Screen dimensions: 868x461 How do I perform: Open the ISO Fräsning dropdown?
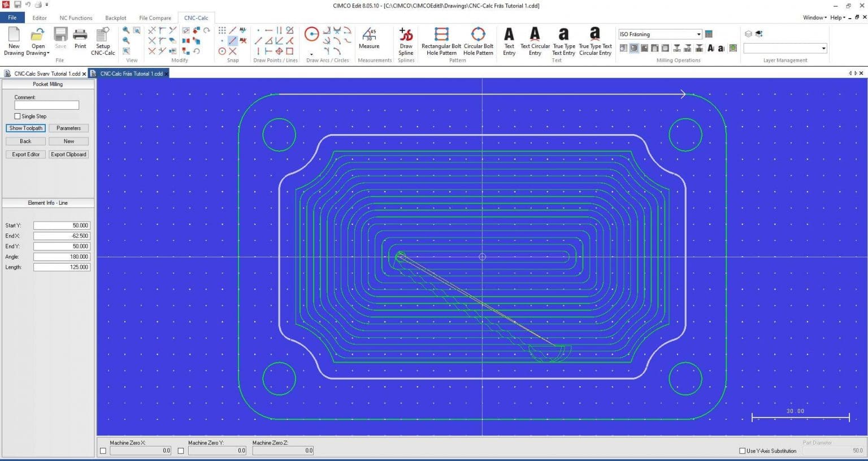click(699, 34)
